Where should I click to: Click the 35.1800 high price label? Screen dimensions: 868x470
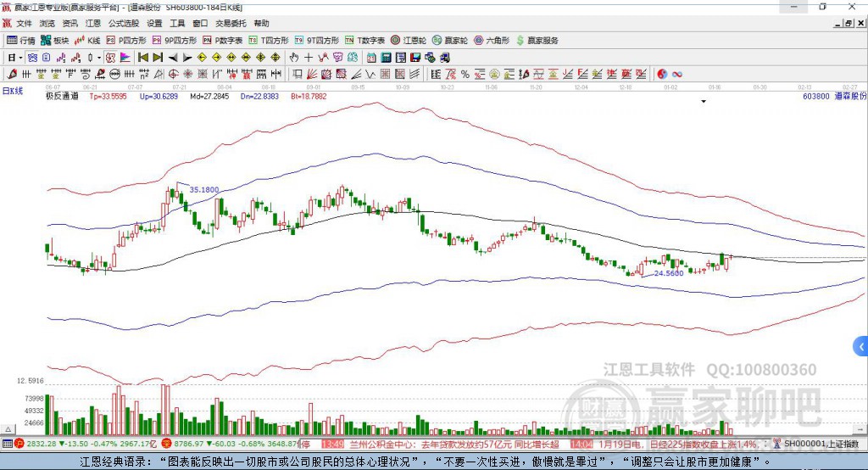(x=203, y=189)
